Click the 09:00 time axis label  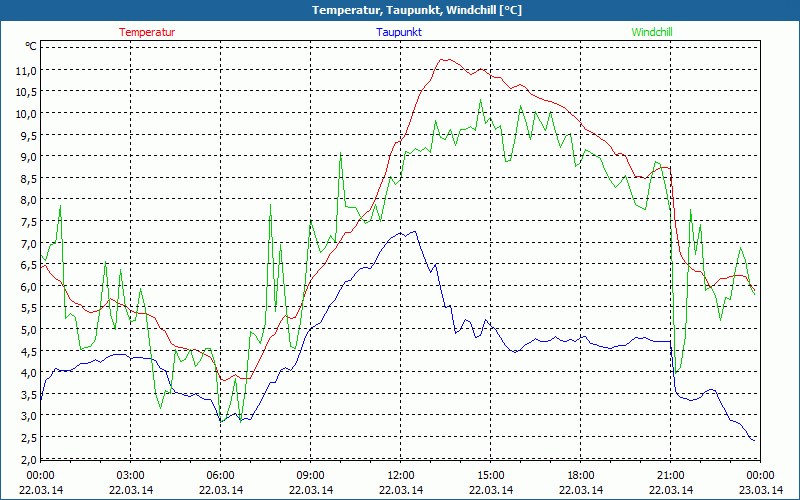(x=311, y=475)
